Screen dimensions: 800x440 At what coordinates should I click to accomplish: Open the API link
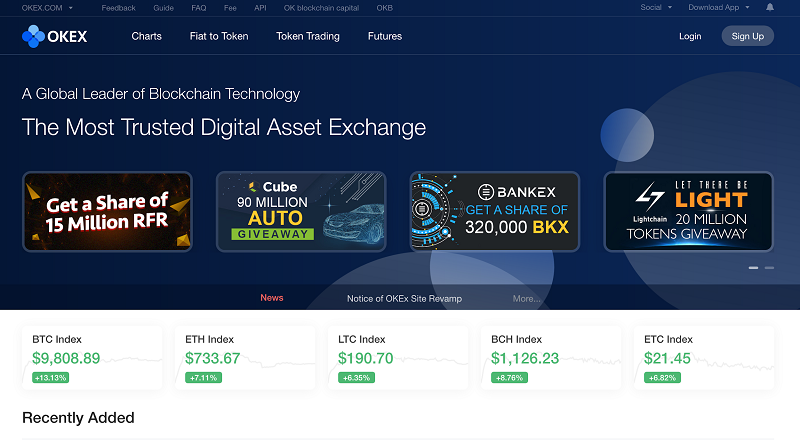260,8
